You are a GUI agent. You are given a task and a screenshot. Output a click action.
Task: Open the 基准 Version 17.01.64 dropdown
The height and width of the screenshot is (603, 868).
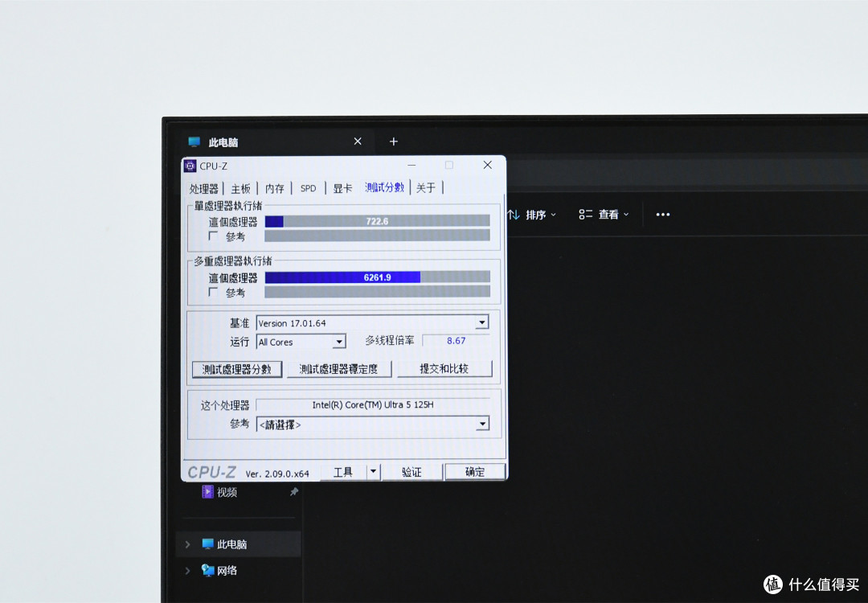(x=372, y=323)
